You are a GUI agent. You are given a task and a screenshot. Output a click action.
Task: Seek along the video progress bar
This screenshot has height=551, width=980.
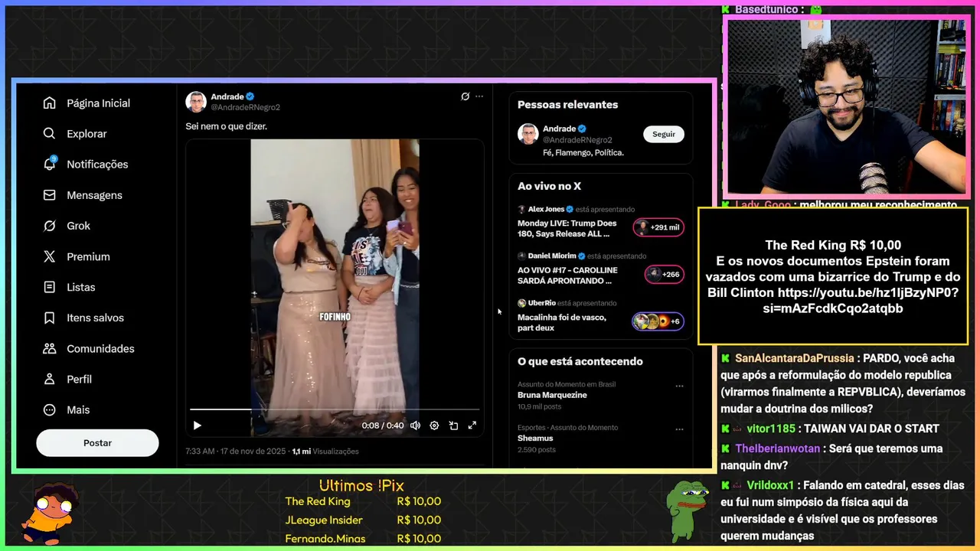click(x=335, y=409)
